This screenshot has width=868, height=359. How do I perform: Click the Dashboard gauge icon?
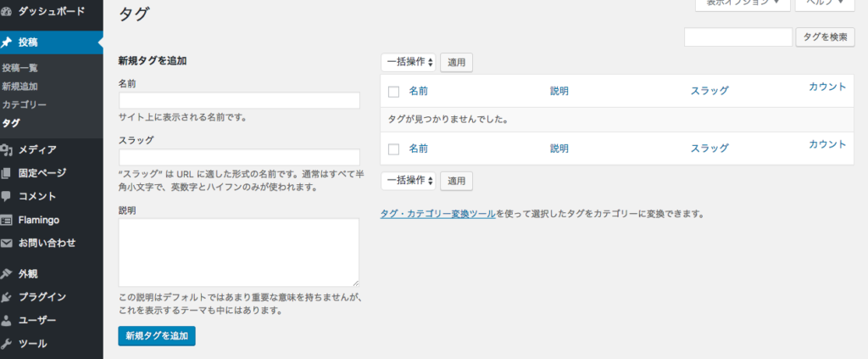pyautogui.click(x=7, y=13)
